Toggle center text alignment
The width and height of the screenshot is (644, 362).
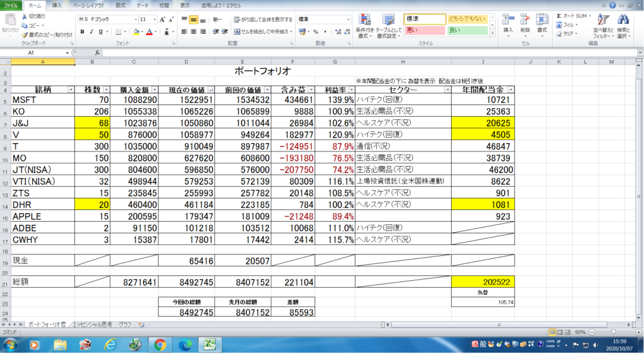pyautogui.click(x=194, y=31)
